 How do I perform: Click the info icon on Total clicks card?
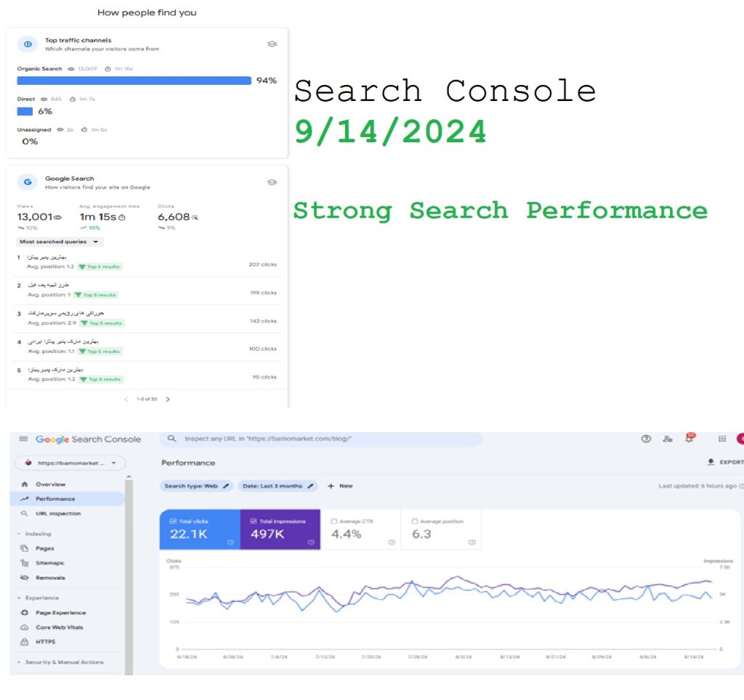point(230,542)
